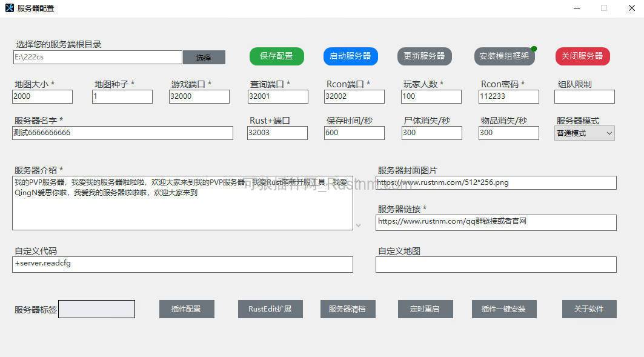Expand the 普通模式 selection list
The height and width of the screenshot is (357, 644).
(609, 133)
